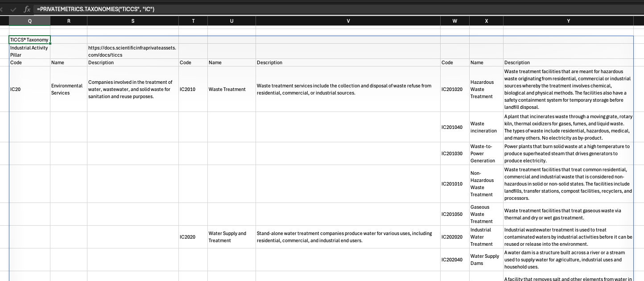Screen dimensions: 644x281
Task: Select column Y header
Action: (x=568, y=21)
